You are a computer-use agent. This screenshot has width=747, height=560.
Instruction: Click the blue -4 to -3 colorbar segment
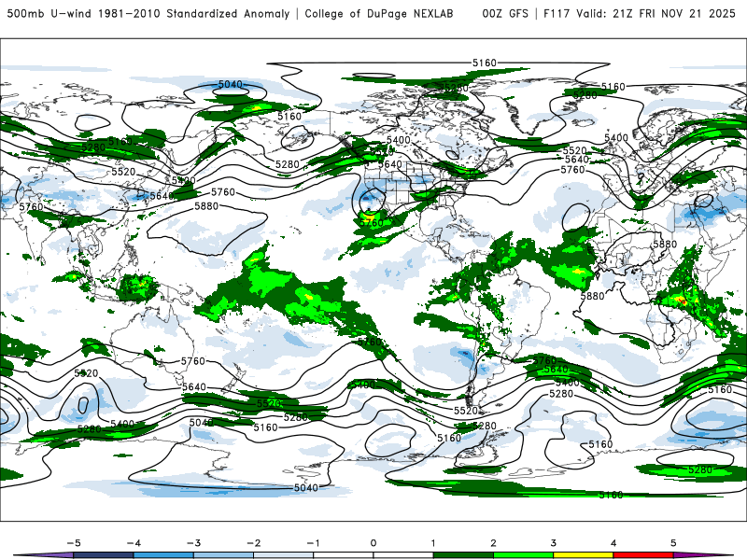tap(163, 555)
